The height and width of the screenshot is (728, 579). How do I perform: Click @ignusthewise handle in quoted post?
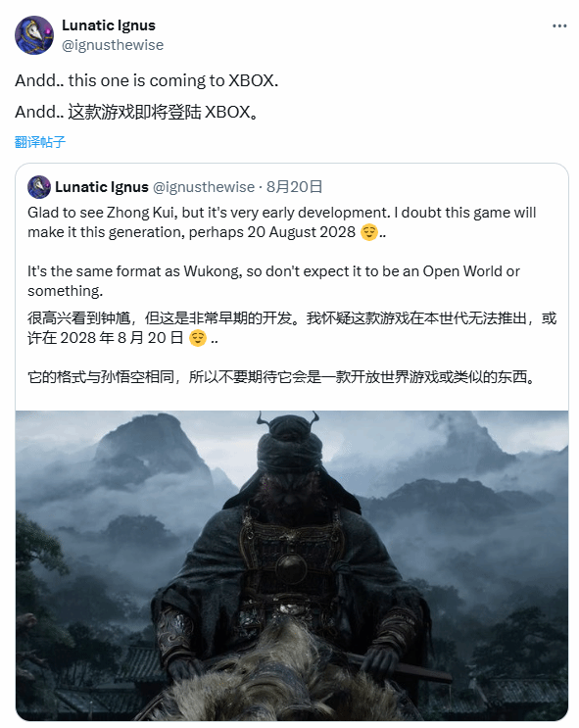coord(204,186)
